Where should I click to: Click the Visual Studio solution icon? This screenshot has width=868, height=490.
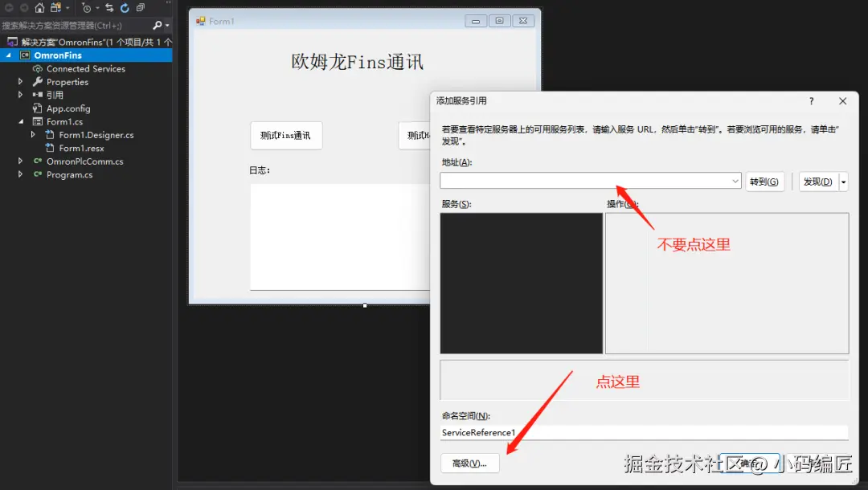coord(11,42)
